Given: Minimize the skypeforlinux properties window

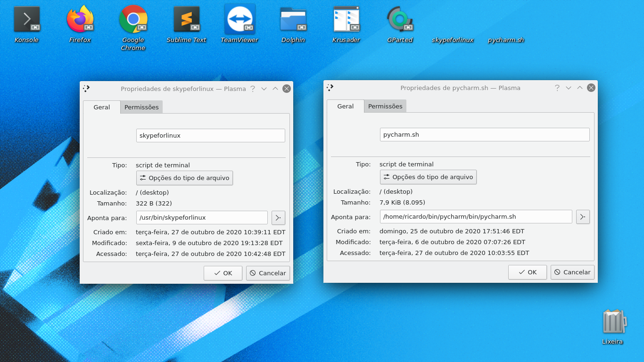Looking at the screenshot, I should (264, 89).
